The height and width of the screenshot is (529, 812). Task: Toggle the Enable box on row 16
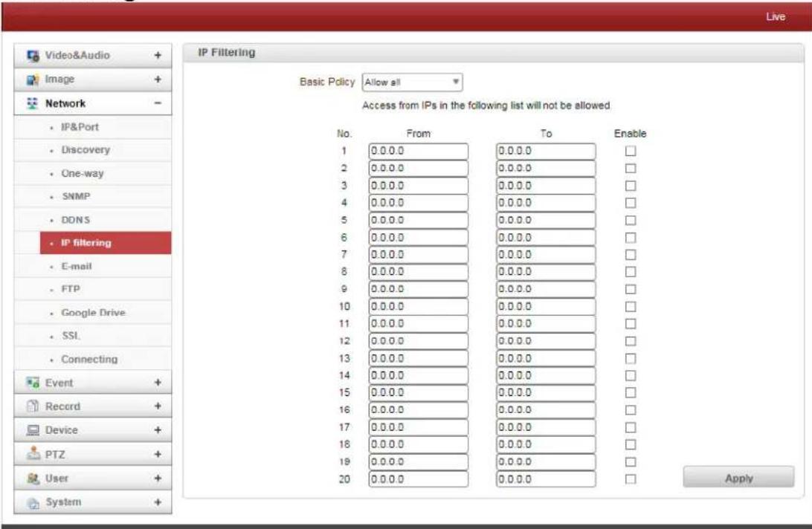[x=631, y=410]
